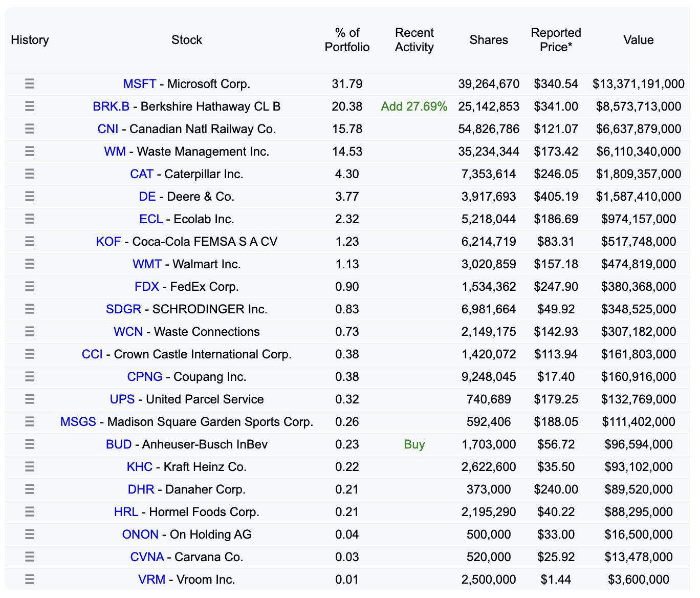Select the Shares column header

(x=489, y=40)
